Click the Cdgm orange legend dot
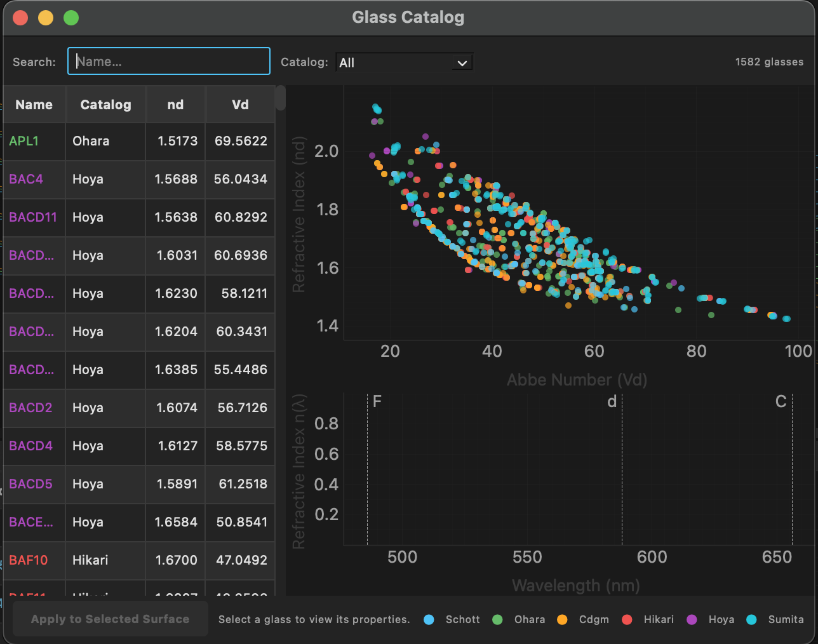 [563, 620]
